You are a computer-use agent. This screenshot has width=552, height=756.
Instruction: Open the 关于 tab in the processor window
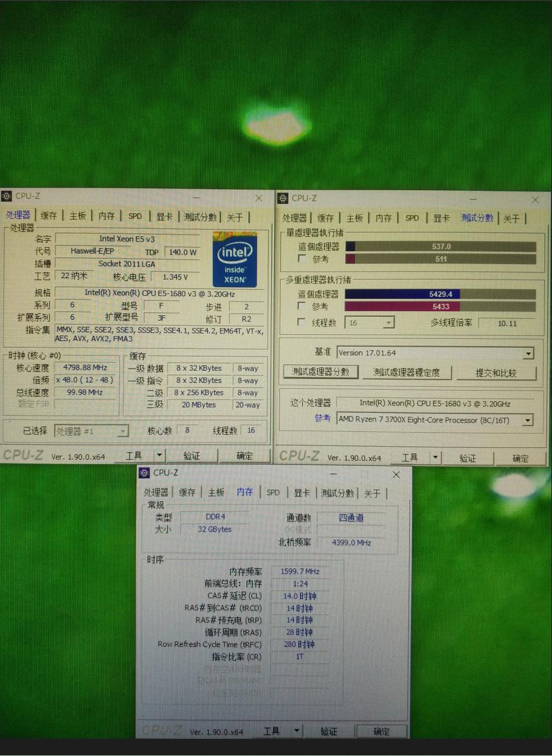235,217
